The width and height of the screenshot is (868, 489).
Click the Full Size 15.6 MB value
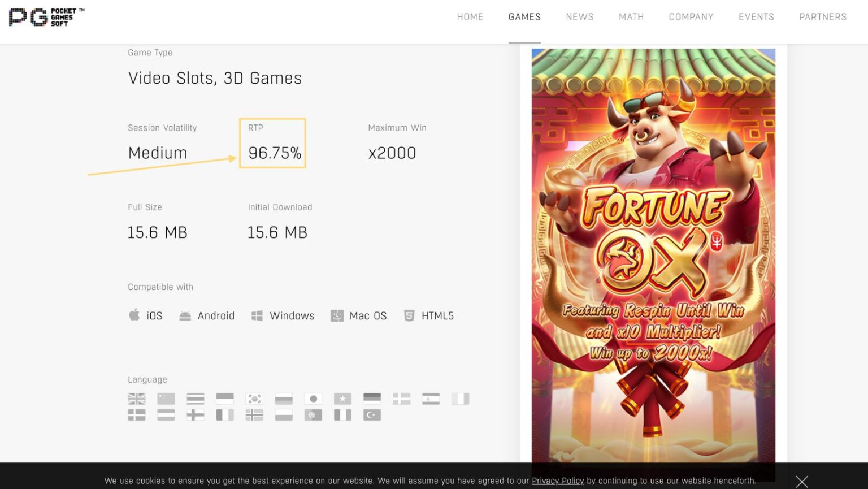pyautogui.click(x=158, y=233)
